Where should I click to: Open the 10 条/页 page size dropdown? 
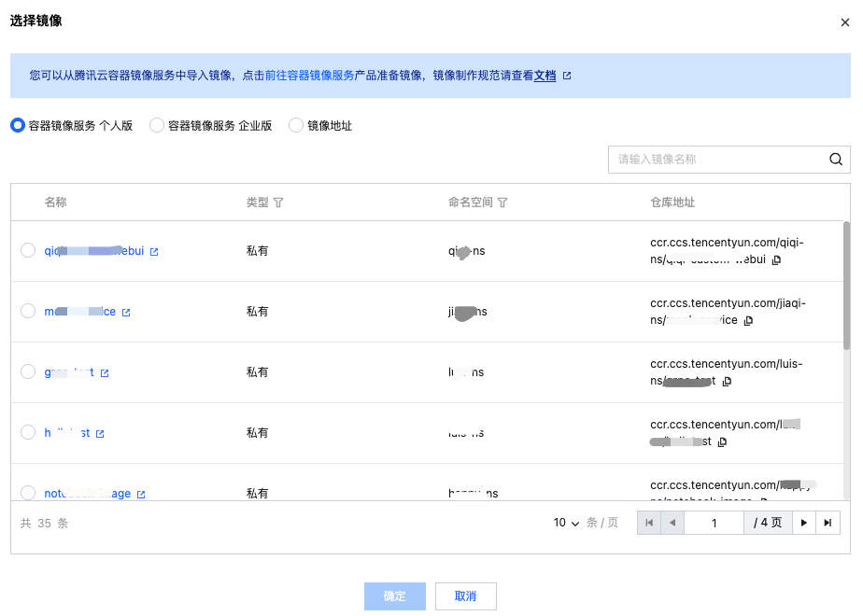coord(567,523)
